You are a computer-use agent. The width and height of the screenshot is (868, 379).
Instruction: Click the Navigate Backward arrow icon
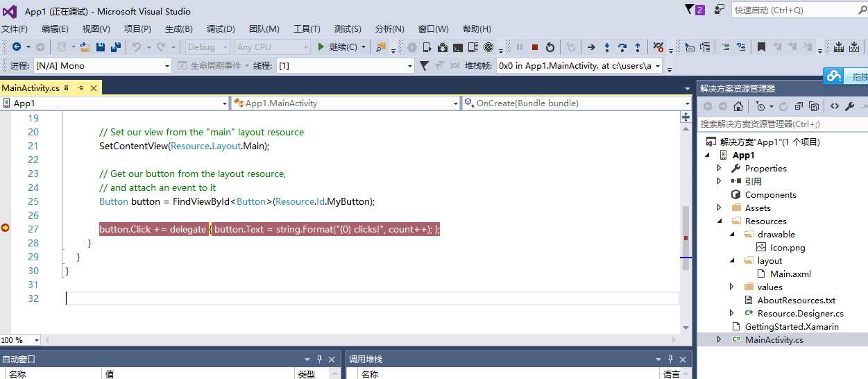pyautogui.click(x=17, y=47)
